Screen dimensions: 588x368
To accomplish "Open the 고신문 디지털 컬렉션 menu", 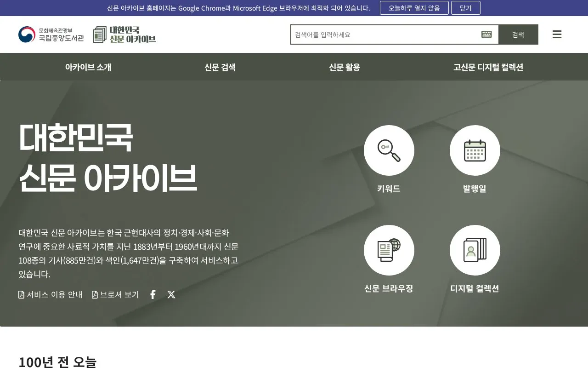I will click(x=488, y=67).
